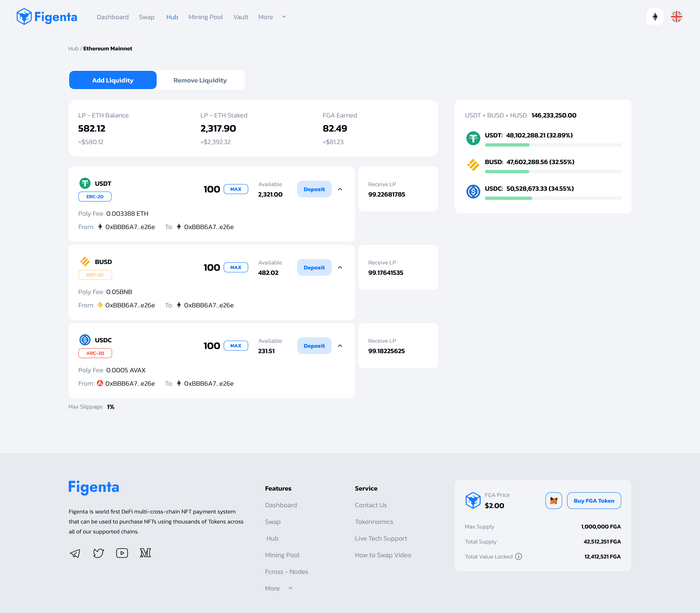Click the Ethereum network icon in header
Viewport: 700px width, 613px height.
(654, 17)
